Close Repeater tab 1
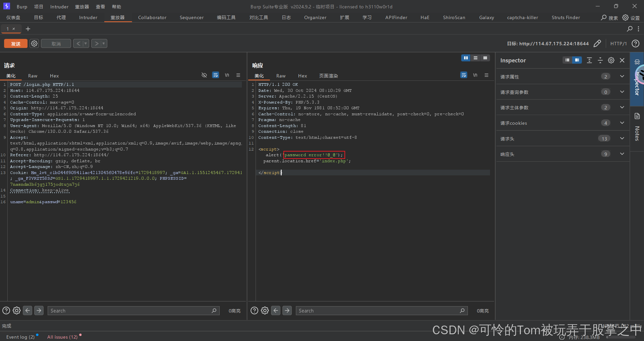Screen dimensions: 644x341 click(x=14, y=29)
